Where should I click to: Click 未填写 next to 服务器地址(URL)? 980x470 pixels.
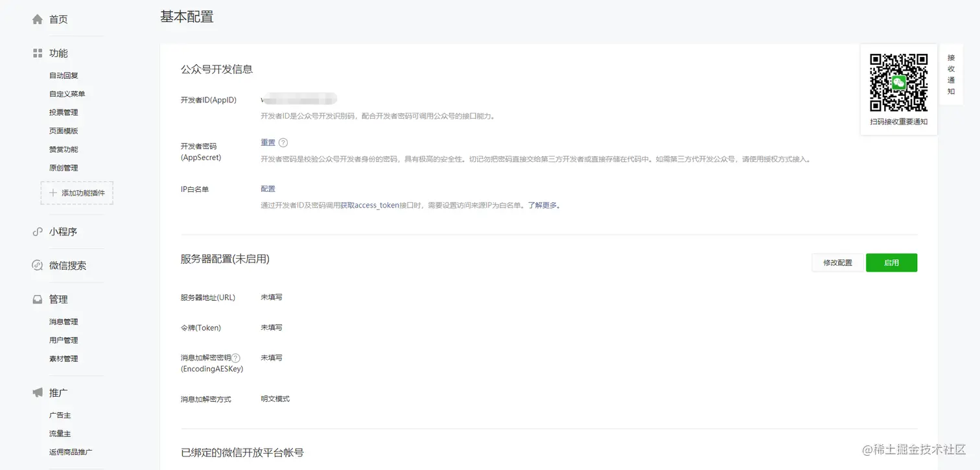coord(272,297)
